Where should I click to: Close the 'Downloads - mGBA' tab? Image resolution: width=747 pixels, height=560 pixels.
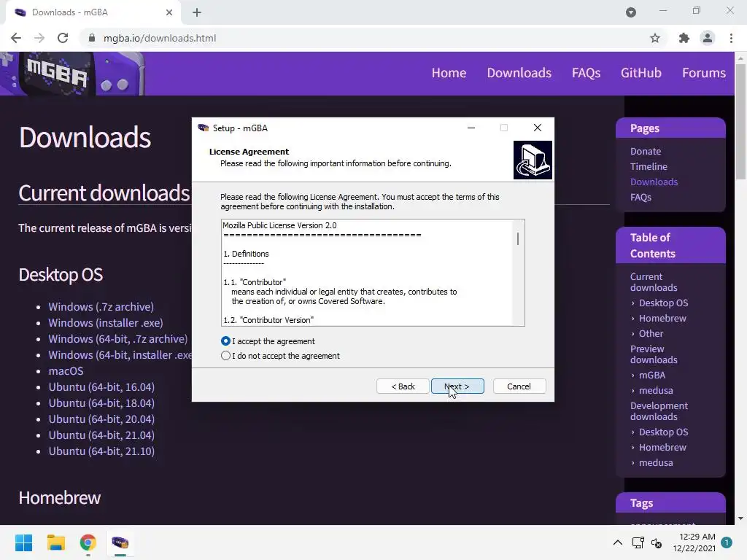point(169,12)
